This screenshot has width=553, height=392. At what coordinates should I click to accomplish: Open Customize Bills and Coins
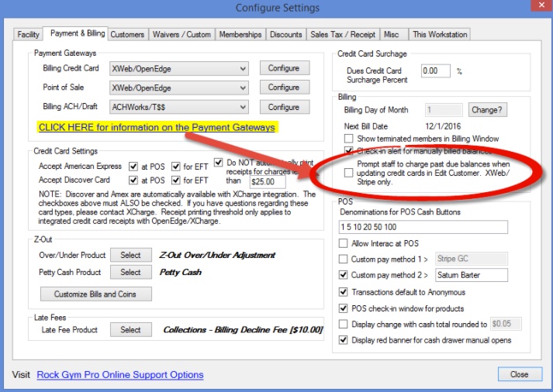pyautogui.click(x=96, y=294)
